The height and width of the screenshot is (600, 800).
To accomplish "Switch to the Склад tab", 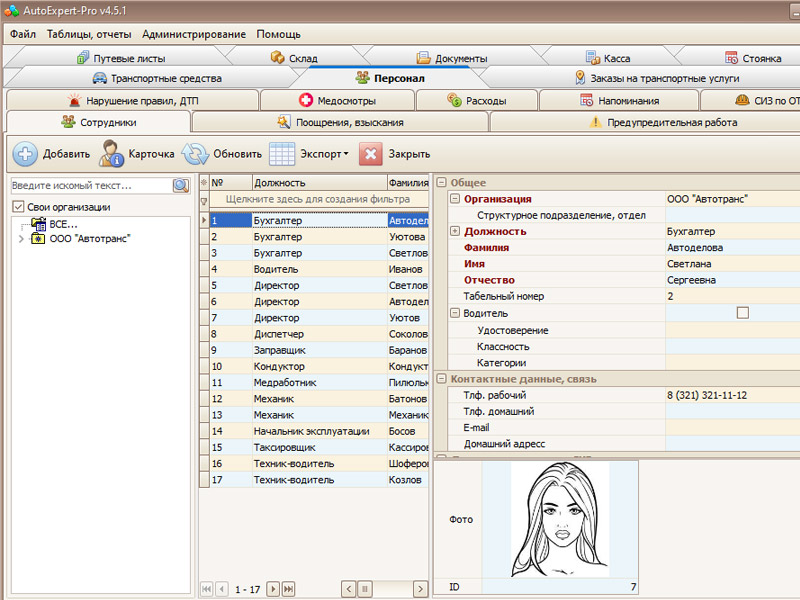I will pos(294,58).
